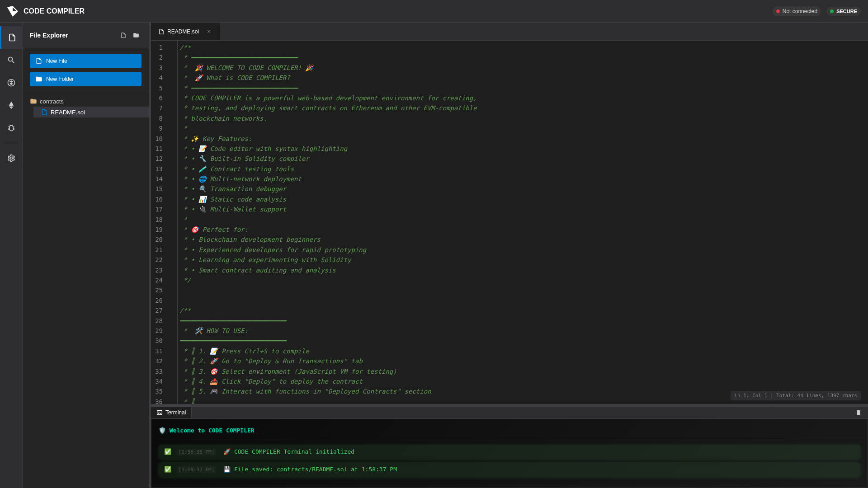868x488 pixels.
Task: Click the 'Terminal initialized' log entry
Action: 509,452
